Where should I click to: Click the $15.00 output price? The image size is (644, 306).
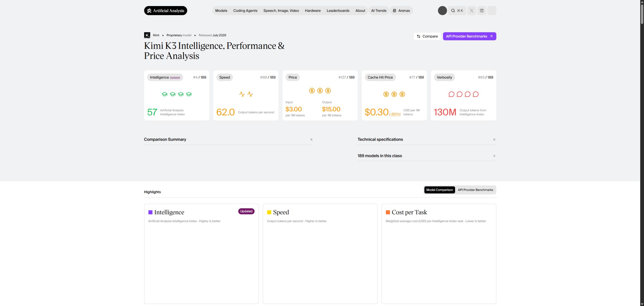331,109
